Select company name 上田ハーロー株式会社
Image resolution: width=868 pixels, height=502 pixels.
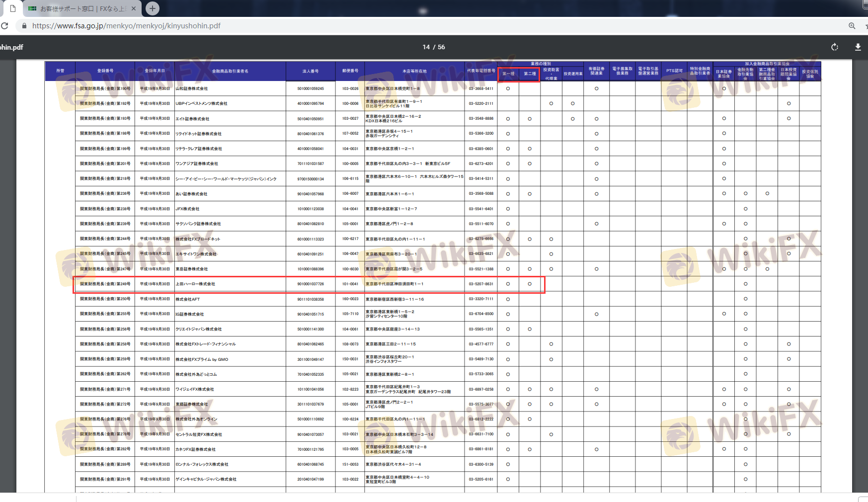click(x=195, y=284)
